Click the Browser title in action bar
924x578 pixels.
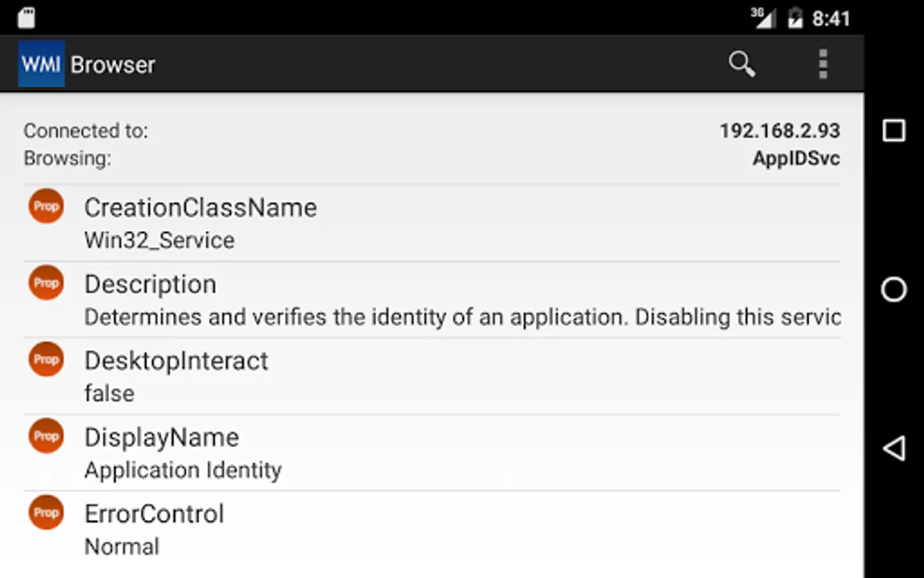(113, 65)
